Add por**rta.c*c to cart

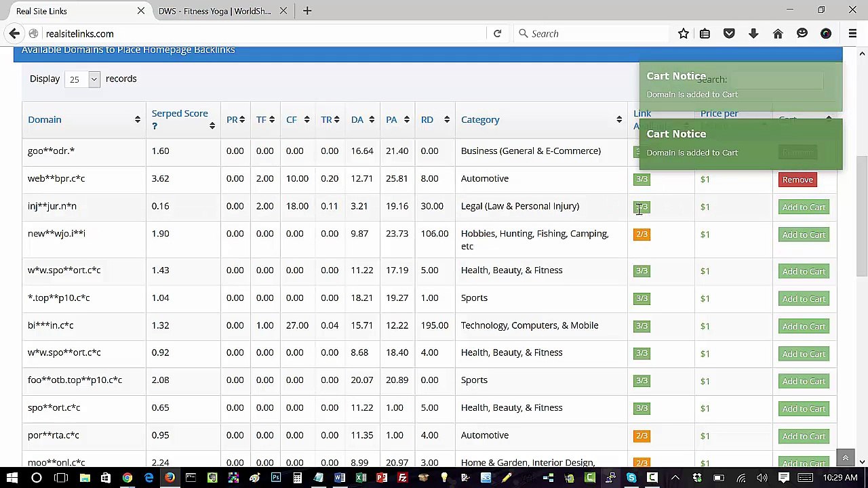tap(804, 436)
